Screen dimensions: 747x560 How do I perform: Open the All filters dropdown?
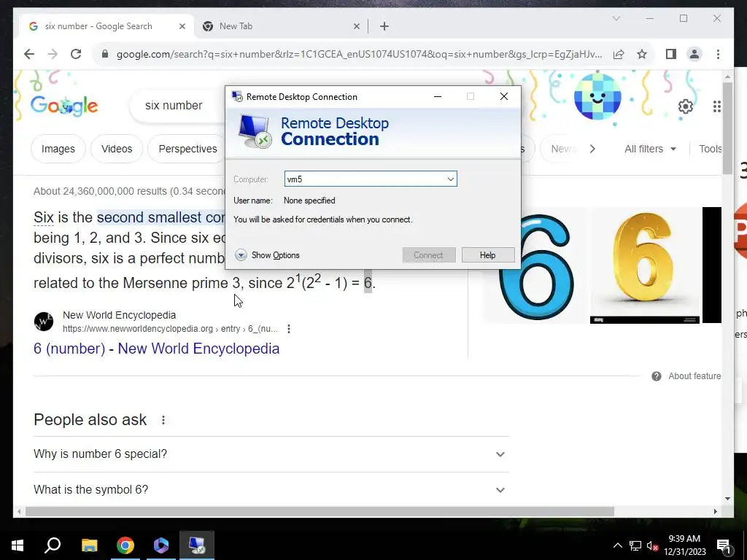click(x=650, y=149)
